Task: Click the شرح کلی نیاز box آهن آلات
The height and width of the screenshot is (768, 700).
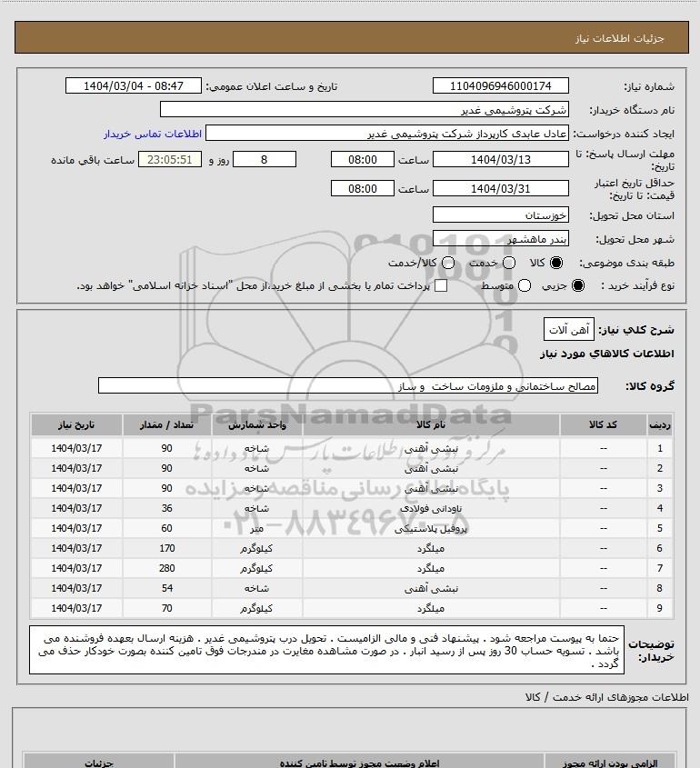Action: coord(569,330)
